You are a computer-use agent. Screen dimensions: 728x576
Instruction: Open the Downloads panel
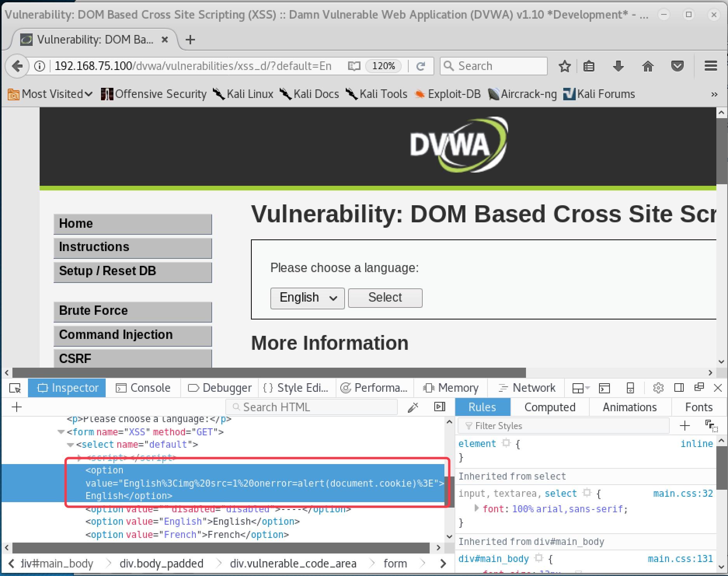618,66
